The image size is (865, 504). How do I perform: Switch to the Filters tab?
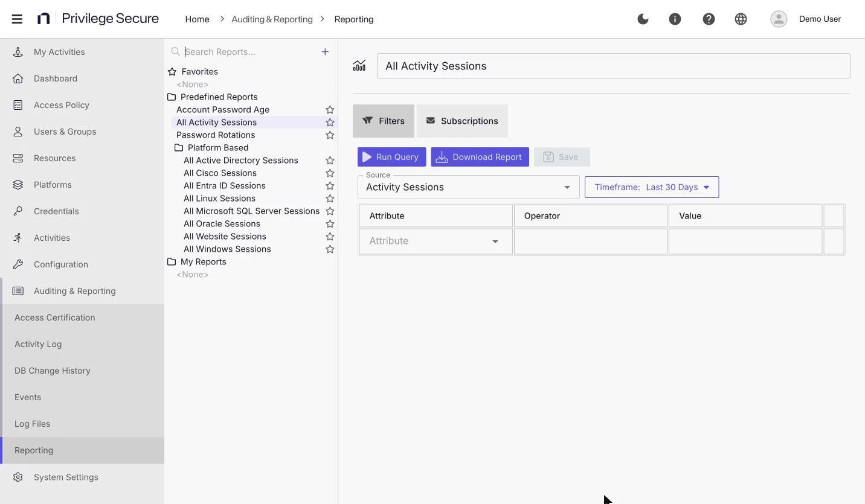(x=384, y=121)
